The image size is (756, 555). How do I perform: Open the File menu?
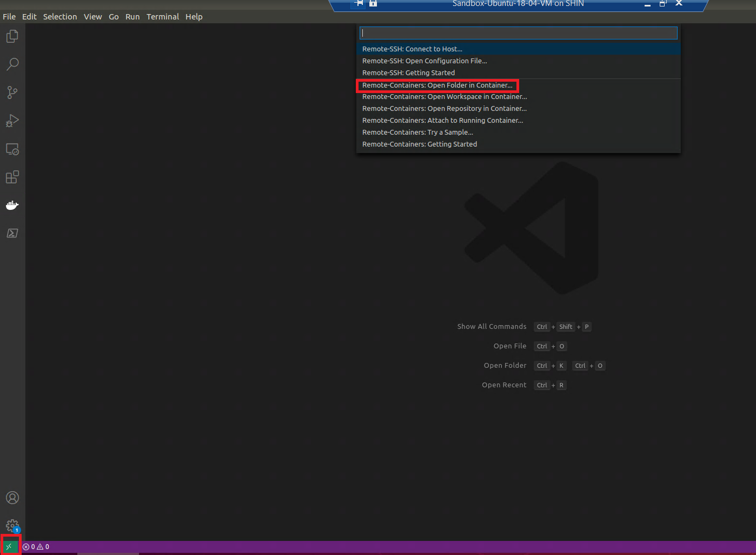coord(9,17)
